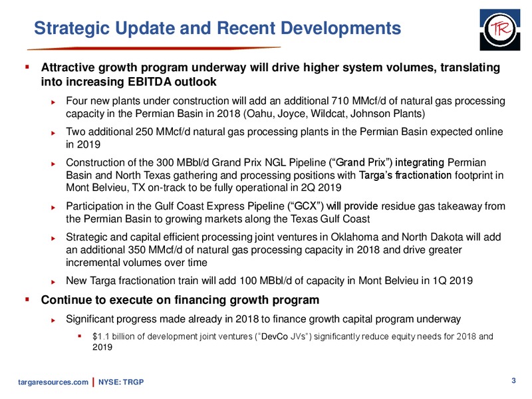This screenshot has width=532, height=399.
Task: Click the page number 3
Action: 513,380
